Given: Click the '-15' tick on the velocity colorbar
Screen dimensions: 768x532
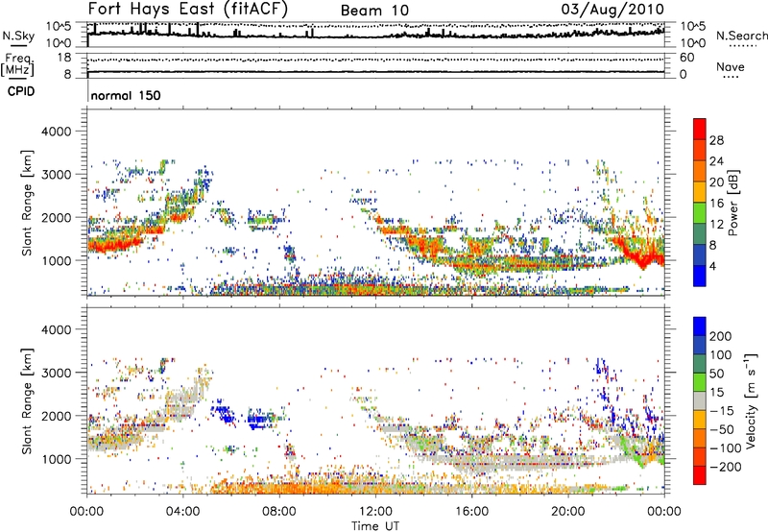Looking at the screenshot, I should (x=722, y=411).
